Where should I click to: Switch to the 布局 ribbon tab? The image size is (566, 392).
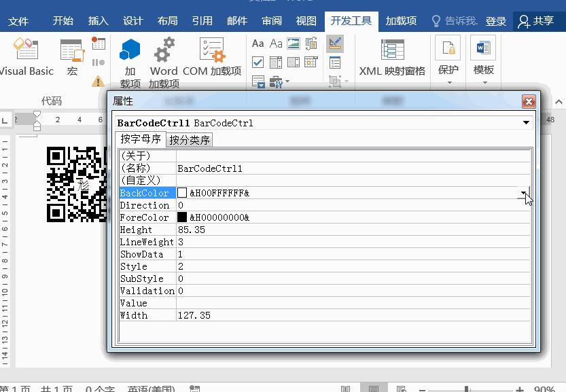point(167,21)
